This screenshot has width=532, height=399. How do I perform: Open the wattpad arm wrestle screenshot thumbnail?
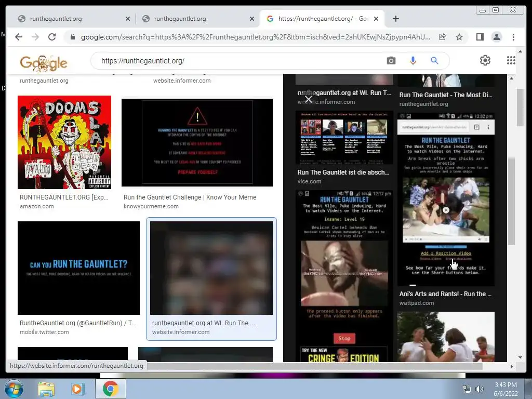[446, 199]
